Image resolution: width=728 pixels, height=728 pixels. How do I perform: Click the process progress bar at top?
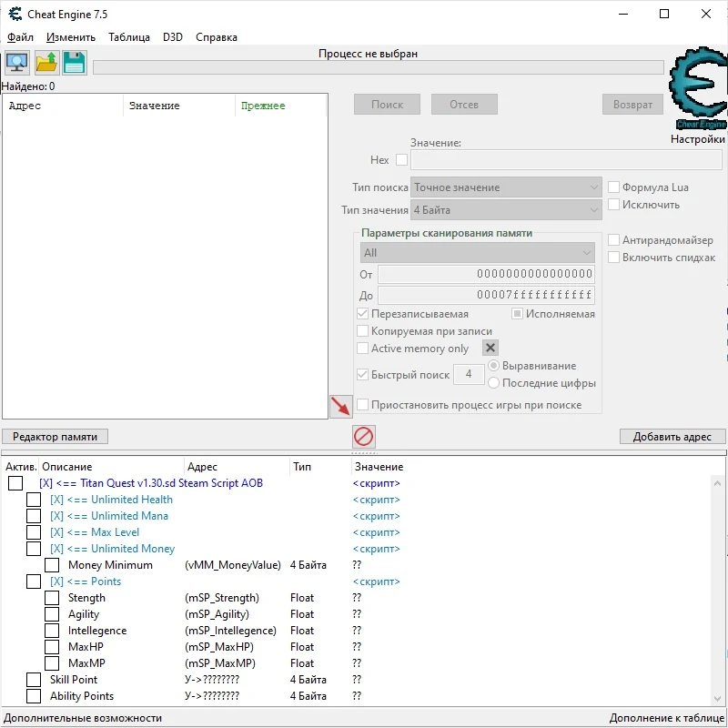point(378,67)
